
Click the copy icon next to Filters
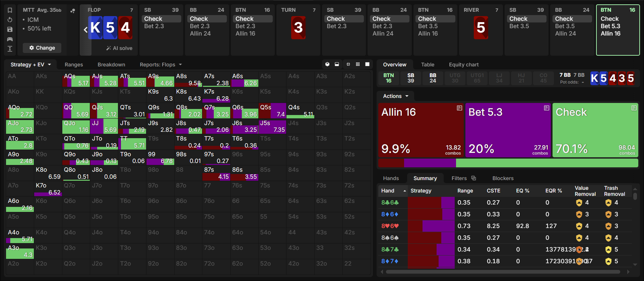[473, 178]
